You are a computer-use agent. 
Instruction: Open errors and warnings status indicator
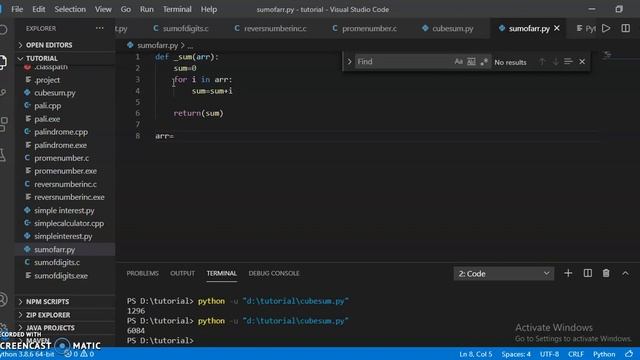80,354
